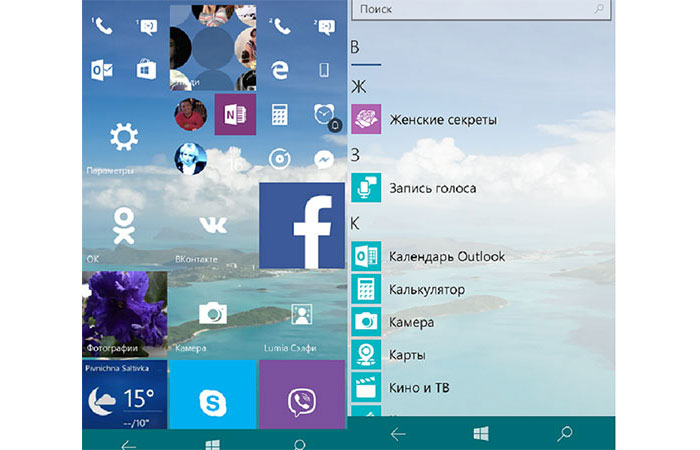Open the Lumia Сэлфи tile
Image resolution: width=700 pixels, height=450 pixels.
click(302, 314)
